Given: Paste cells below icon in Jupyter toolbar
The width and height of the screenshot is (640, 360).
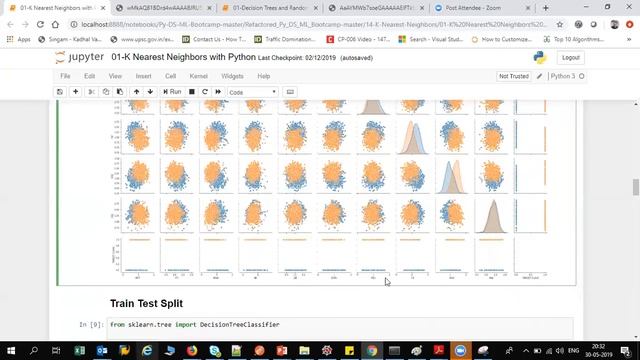Looking at the screenshot, I should click(120, 92).
